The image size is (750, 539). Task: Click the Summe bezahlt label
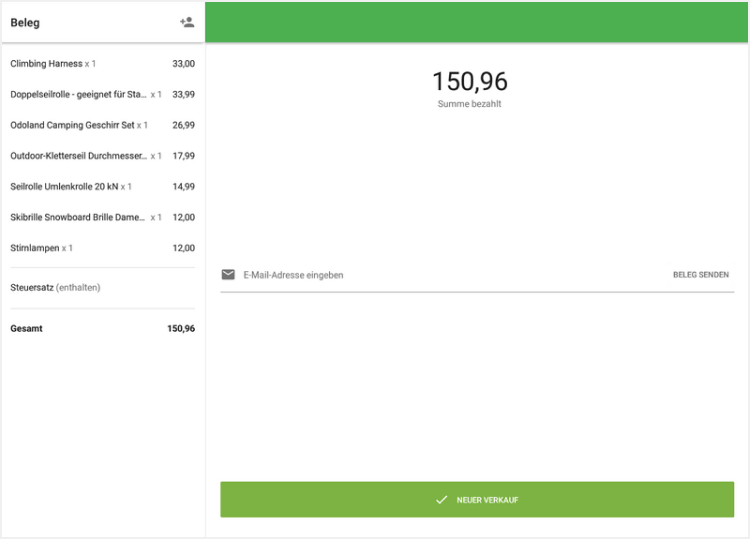469,104
